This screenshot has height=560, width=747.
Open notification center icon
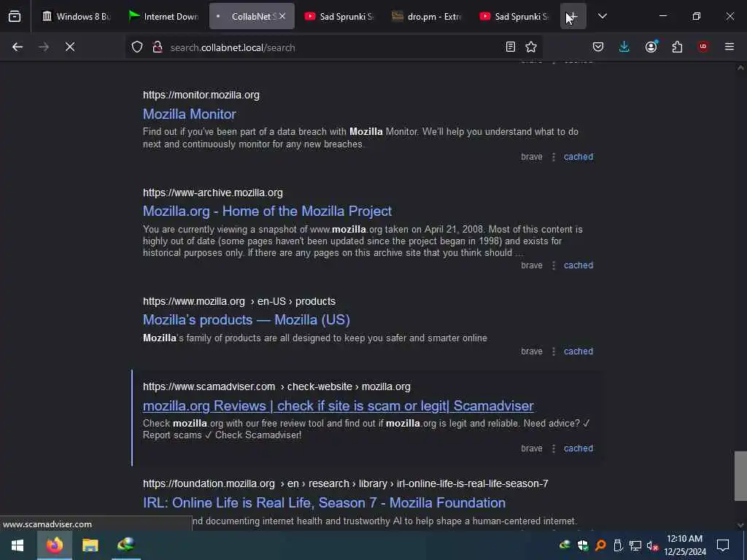click(x=723, y=545)
